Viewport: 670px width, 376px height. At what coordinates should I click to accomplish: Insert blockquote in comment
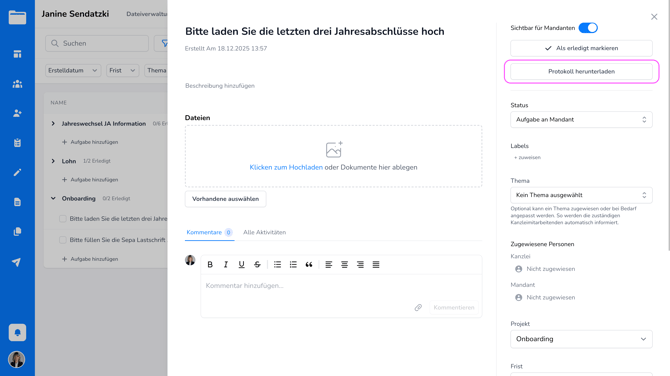pyautogui.click(x=309, y=264)
